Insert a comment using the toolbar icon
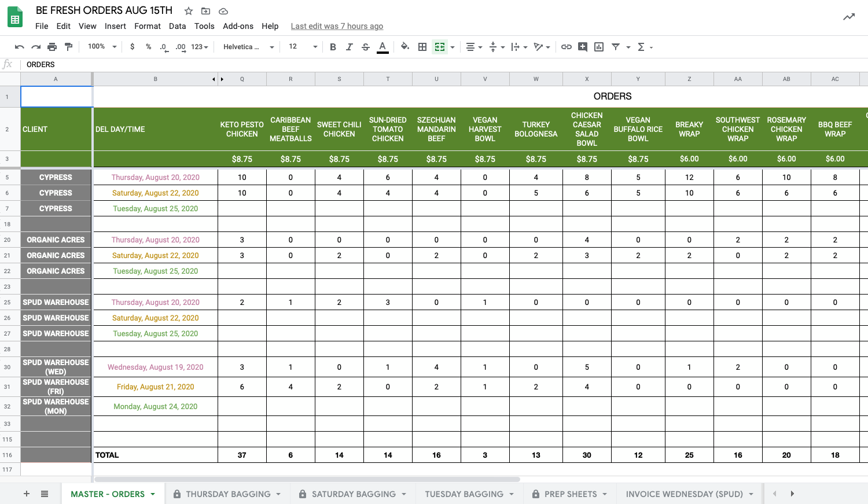This screenshot has width=868, height=504. pyautogui.click(x=583, y=47)
